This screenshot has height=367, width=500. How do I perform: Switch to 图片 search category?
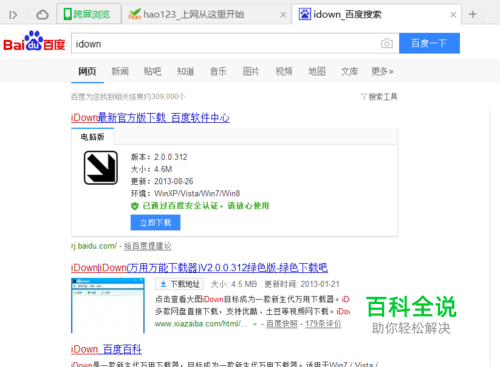click(251, 71)
